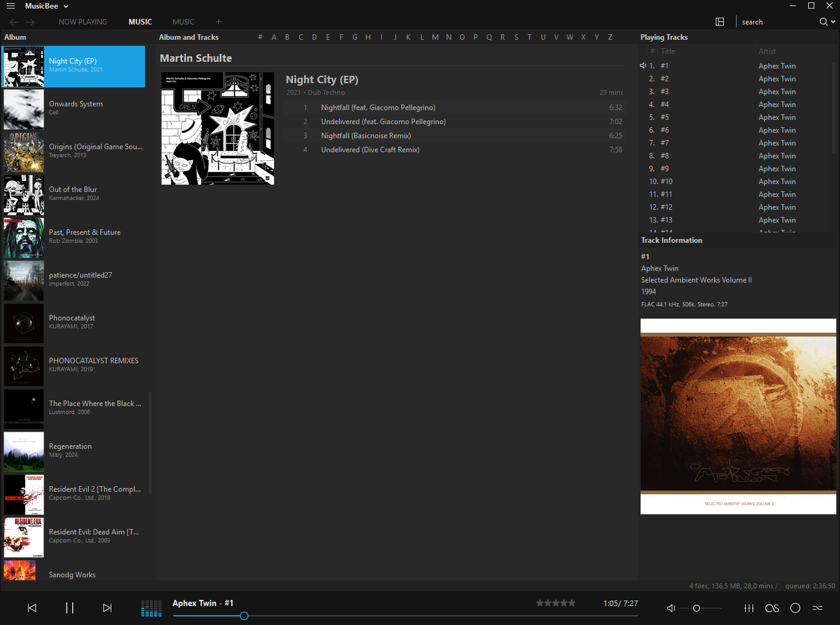
Task: Click album title Selected Ambient Works Volume II
Action: point(696,280)
